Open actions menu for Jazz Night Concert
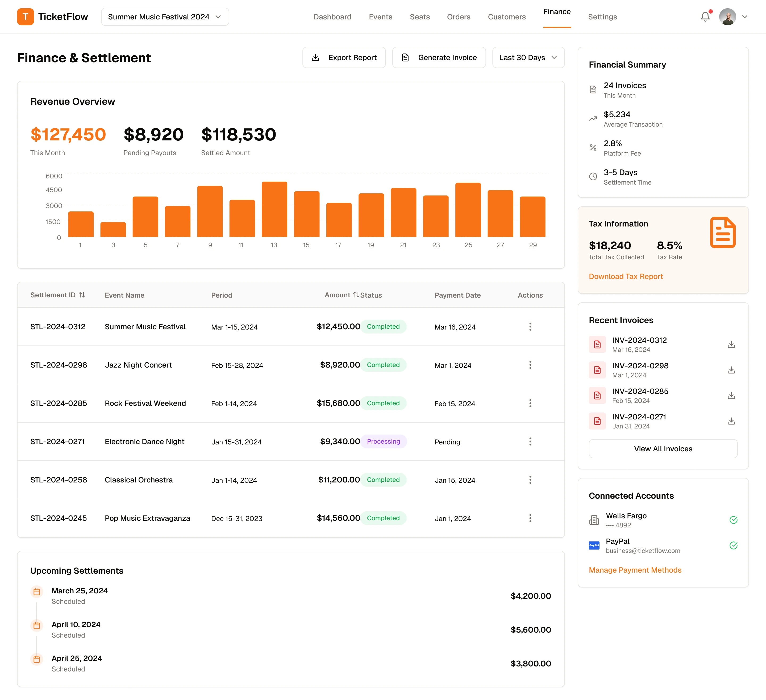 coord(530,365)
